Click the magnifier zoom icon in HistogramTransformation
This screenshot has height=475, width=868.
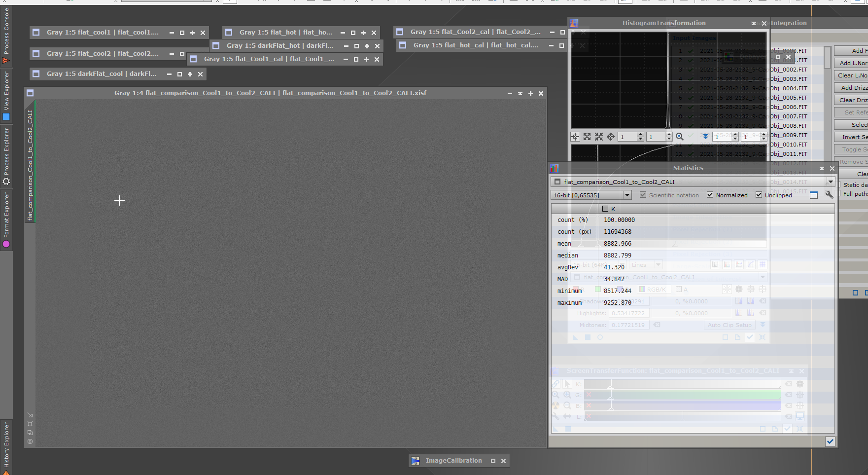680,137
